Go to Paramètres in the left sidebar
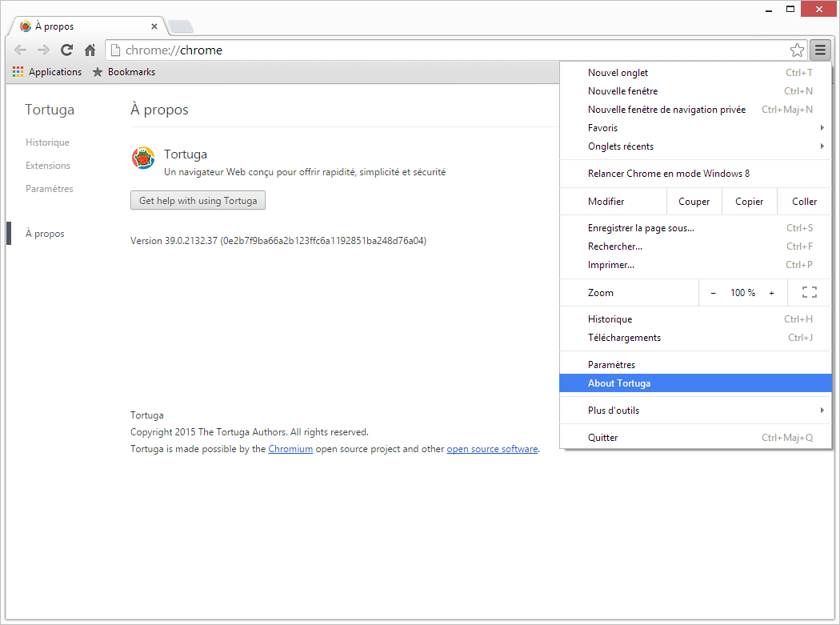 tap(50, 189)
